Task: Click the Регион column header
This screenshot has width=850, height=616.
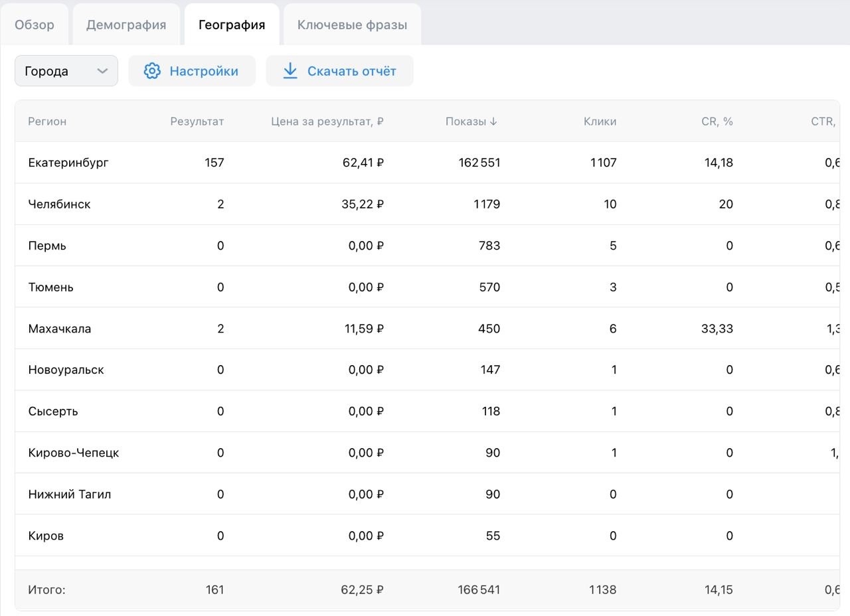Action: [47, 121]
